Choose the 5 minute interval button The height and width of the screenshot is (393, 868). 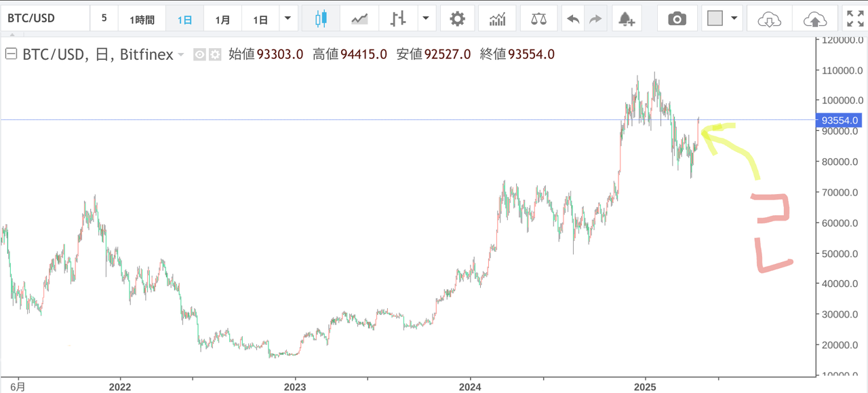(x=104, y=19)
